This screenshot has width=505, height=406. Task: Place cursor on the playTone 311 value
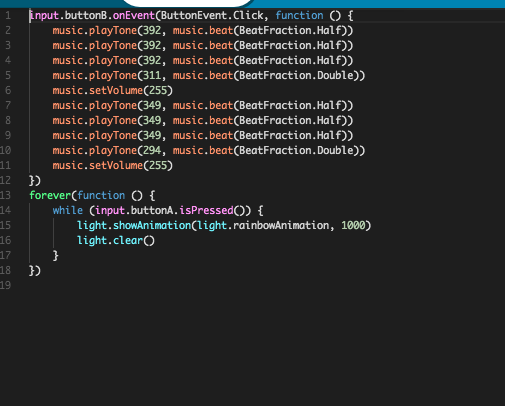(152, 76)
